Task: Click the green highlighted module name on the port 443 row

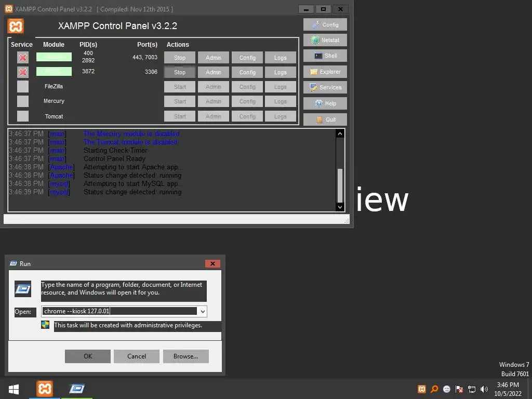Action: [x=54, y=57]
